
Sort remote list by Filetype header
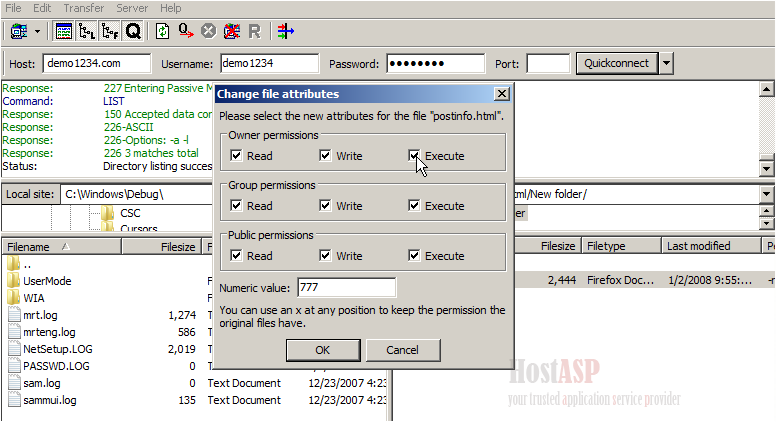point(622,246)
